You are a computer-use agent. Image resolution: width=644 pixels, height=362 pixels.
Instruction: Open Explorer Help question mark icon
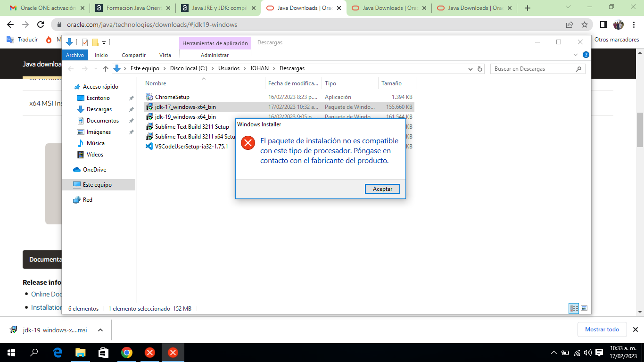[x=586, y=55]
